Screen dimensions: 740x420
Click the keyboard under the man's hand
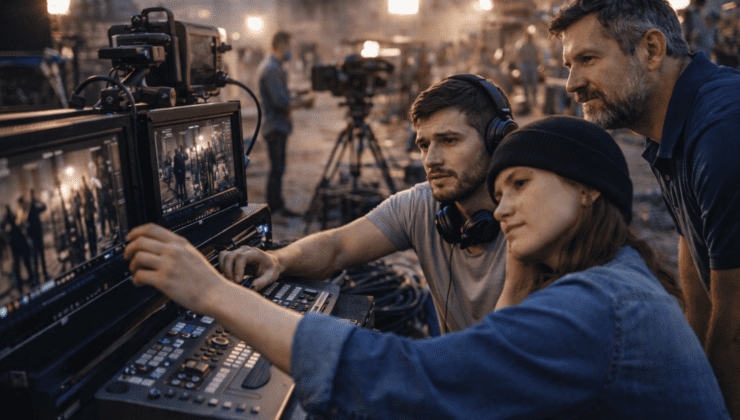coord(295,295)
